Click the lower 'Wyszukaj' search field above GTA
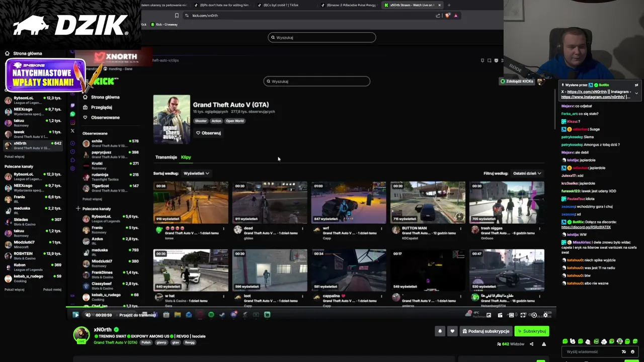The image size is (644, 362). click(317, 81)
